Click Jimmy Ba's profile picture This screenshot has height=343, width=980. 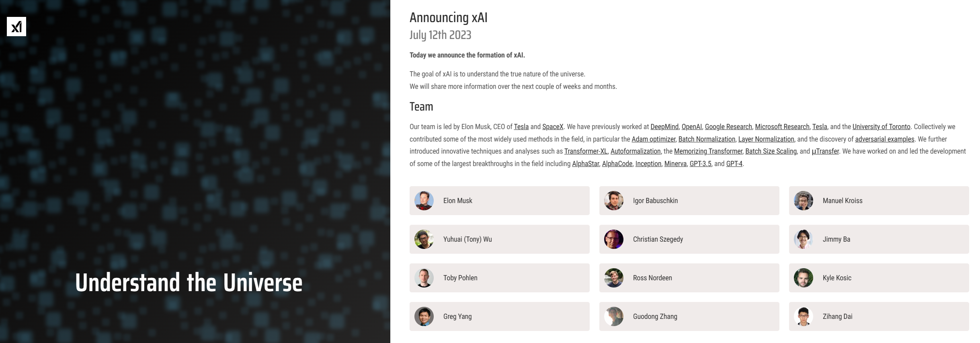click(x=804, y=239)
